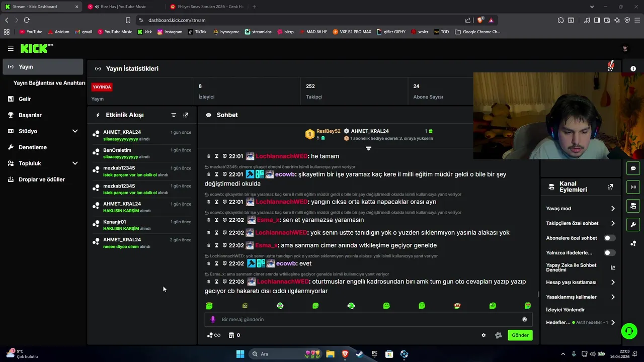The width and height of the screenshot is (644, 362).
Task: Click İzleyici Yönlendir action
Action: coord(566,310)
